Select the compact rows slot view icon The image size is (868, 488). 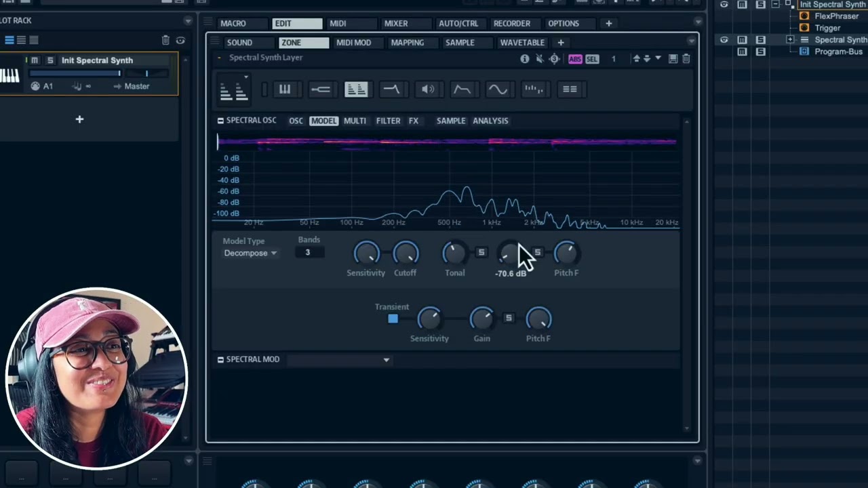click(34, 41)
